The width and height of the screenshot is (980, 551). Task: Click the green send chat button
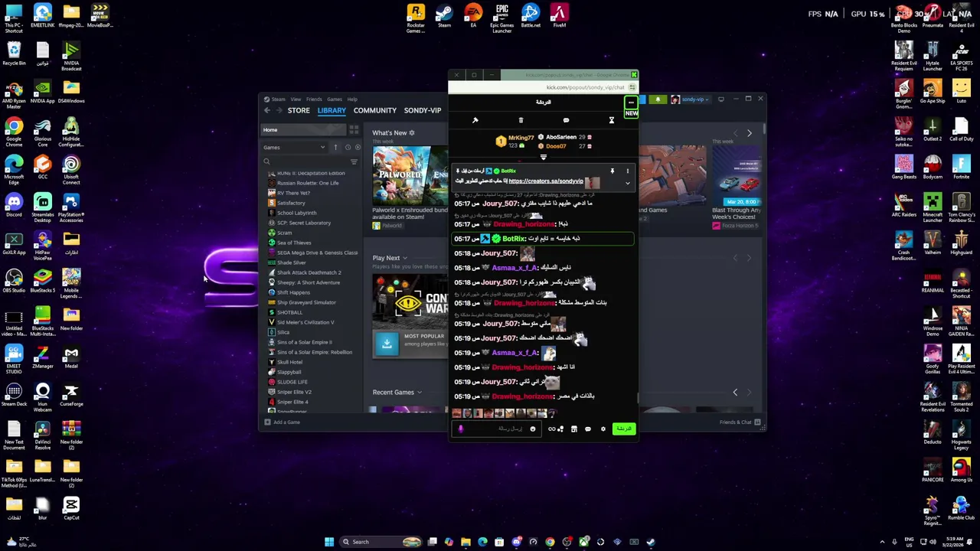click(624, 429)
